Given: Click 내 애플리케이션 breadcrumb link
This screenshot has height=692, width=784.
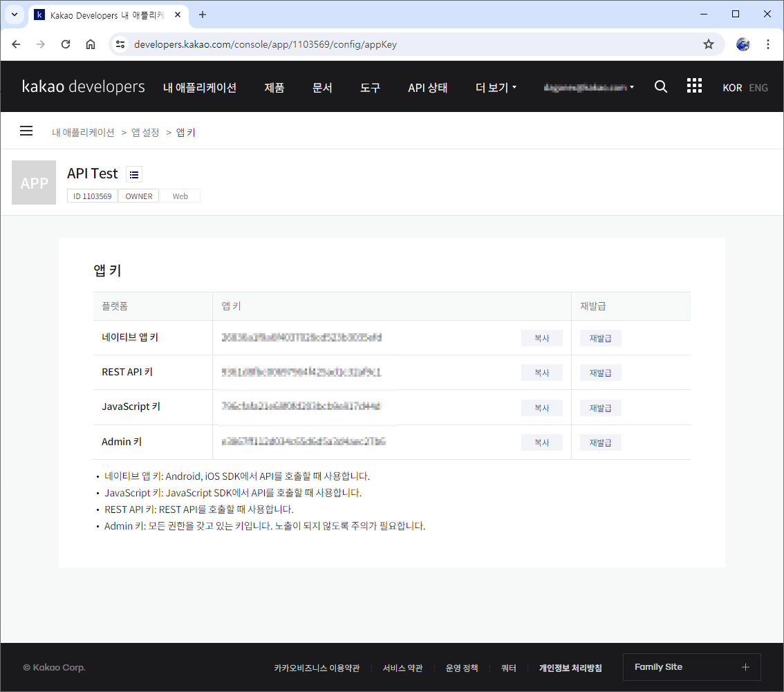Looking at the screenshot, I should (x=83, y=133).
